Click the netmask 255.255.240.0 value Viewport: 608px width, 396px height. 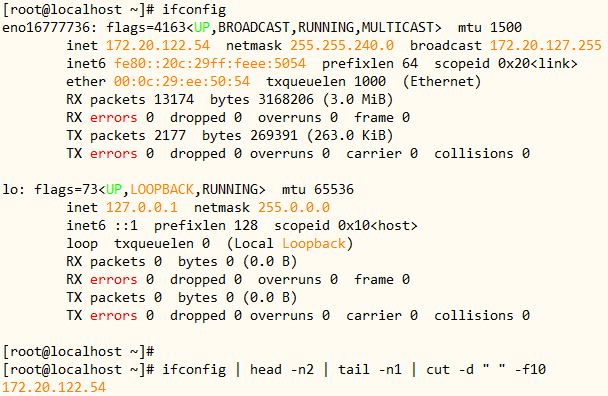pos(342,45)
